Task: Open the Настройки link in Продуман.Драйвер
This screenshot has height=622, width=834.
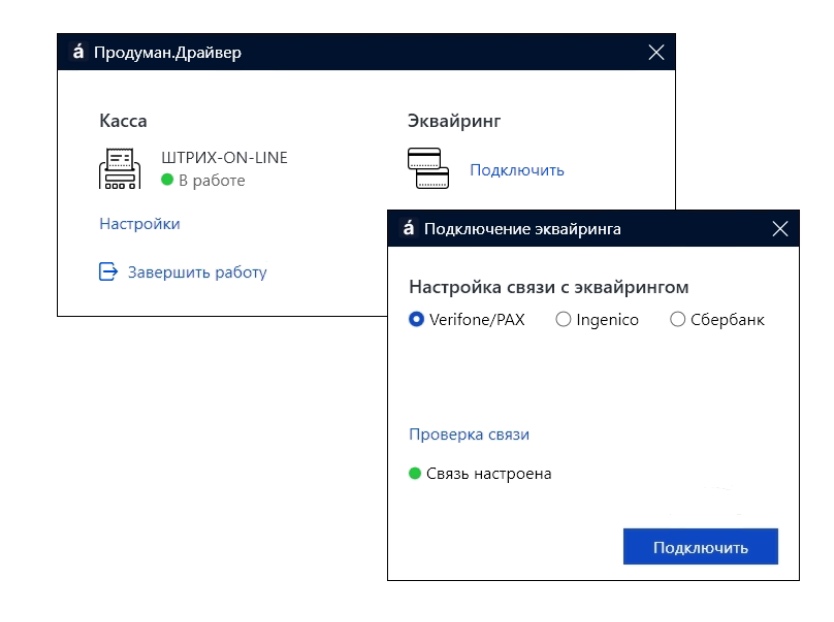Action: coord(140,223)
